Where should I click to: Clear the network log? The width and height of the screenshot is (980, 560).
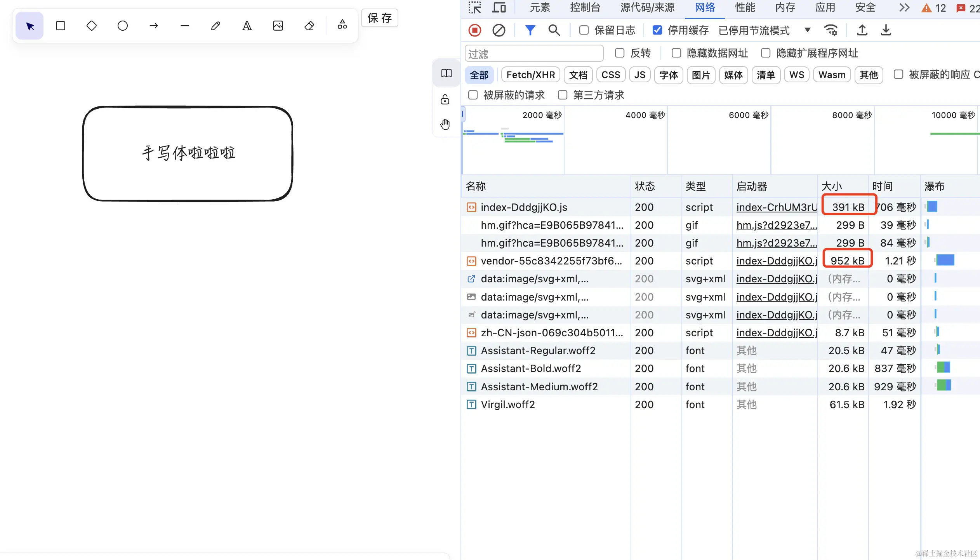point(499,30)
